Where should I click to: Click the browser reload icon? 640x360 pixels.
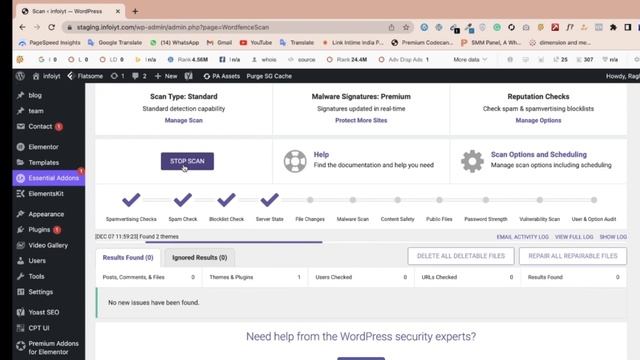[x=51, y=27]
